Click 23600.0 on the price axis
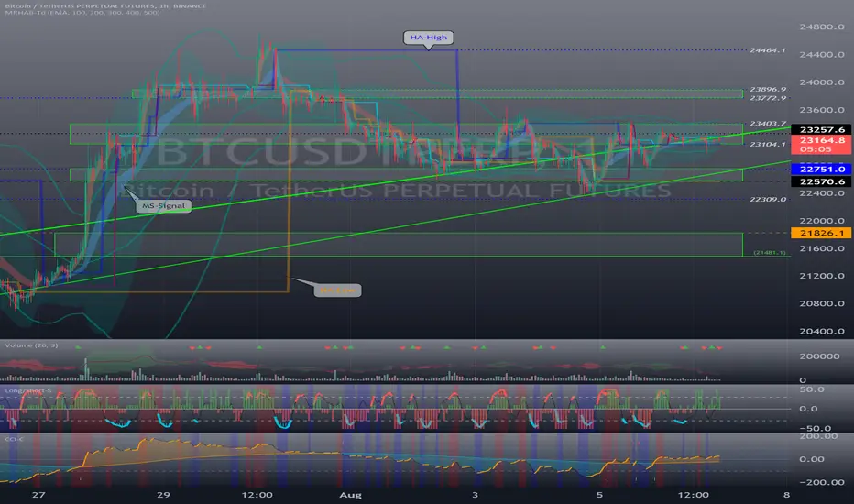The height and width of the screenshot is (504, 854). (x=822, y=110)
